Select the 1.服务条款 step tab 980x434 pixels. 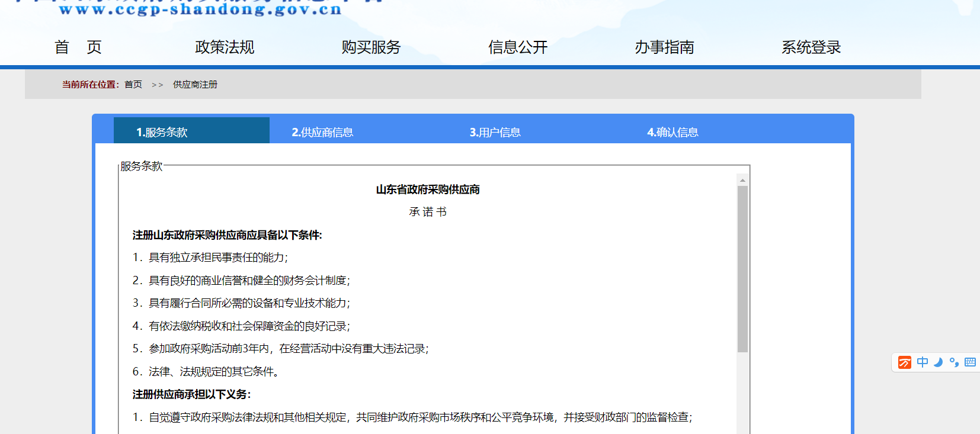coord(191,130)
